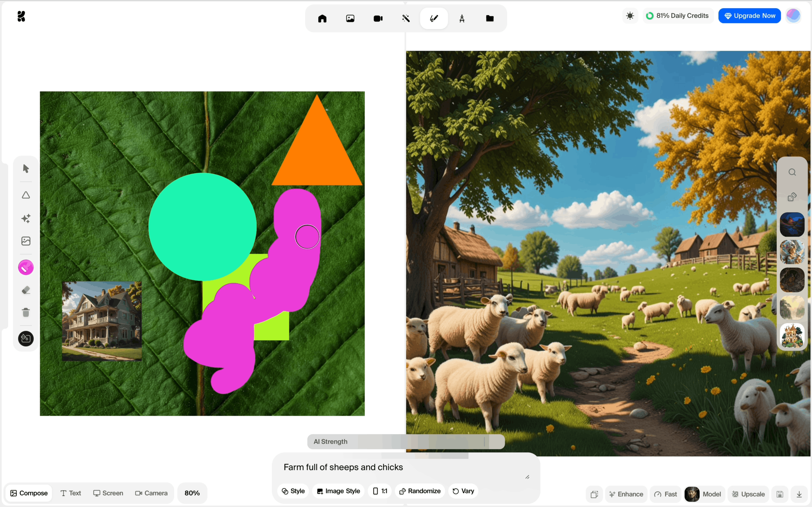Open the Model selector
Image resolution: width=812 pixels, height=507 pixels.
point(704,494)
